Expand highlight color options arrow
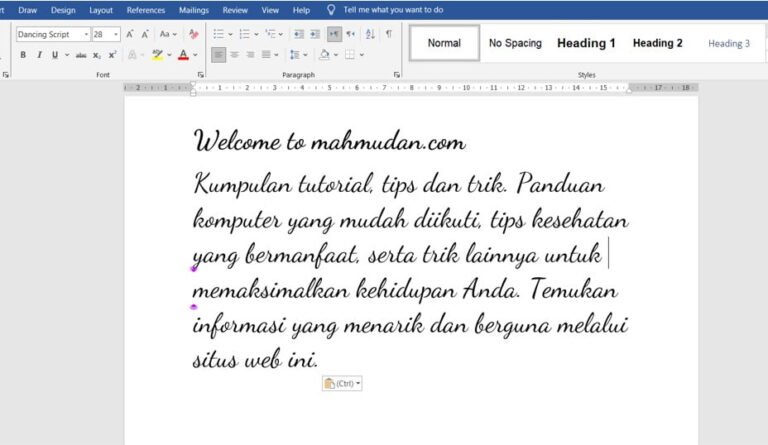The image size is (768, 445). point(169,55)
